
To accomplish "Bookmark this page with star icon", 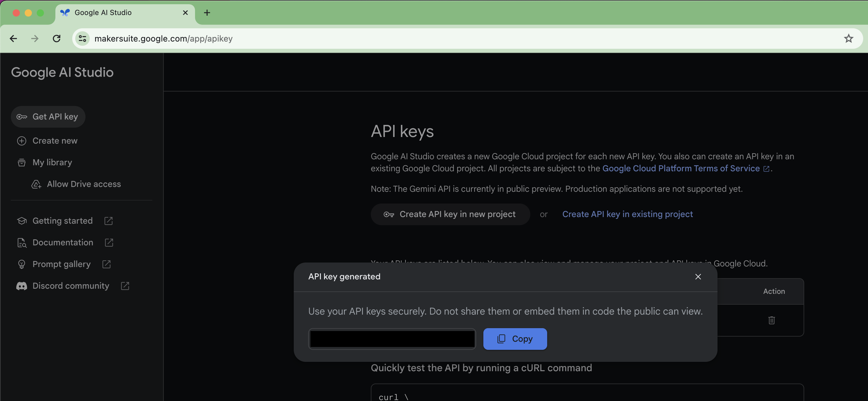I will pos(848,39).
